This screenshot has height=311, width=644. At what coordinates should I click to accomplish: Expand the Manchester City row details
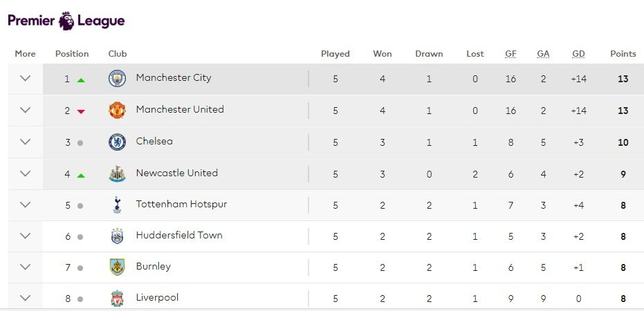pos(26,78)
